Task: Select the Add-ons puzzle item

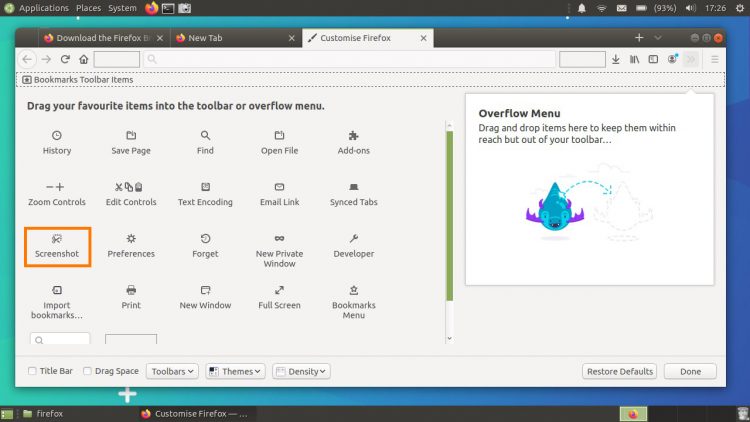Action: pyautogui.click(x=353, y=143)
